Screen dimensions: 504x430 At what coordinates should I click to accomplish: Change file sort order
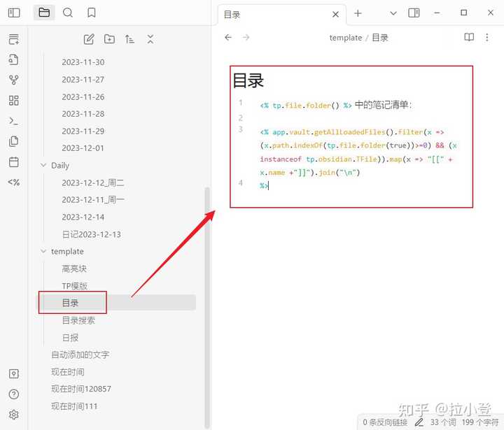tap(129, 39)
